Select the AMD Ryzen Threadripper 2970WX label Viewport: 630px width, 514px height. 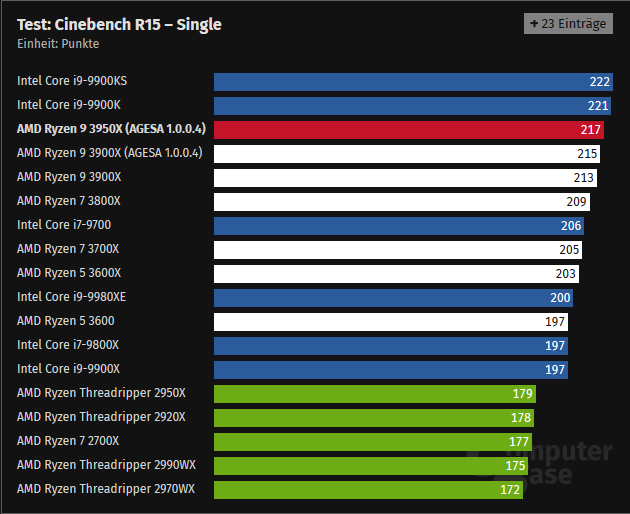(106, 489)
